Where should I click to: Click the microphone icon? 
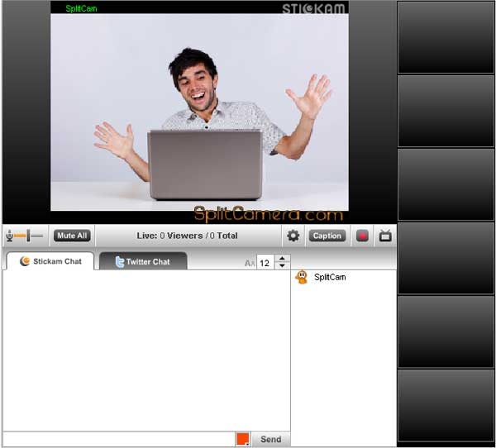[9, 236]
